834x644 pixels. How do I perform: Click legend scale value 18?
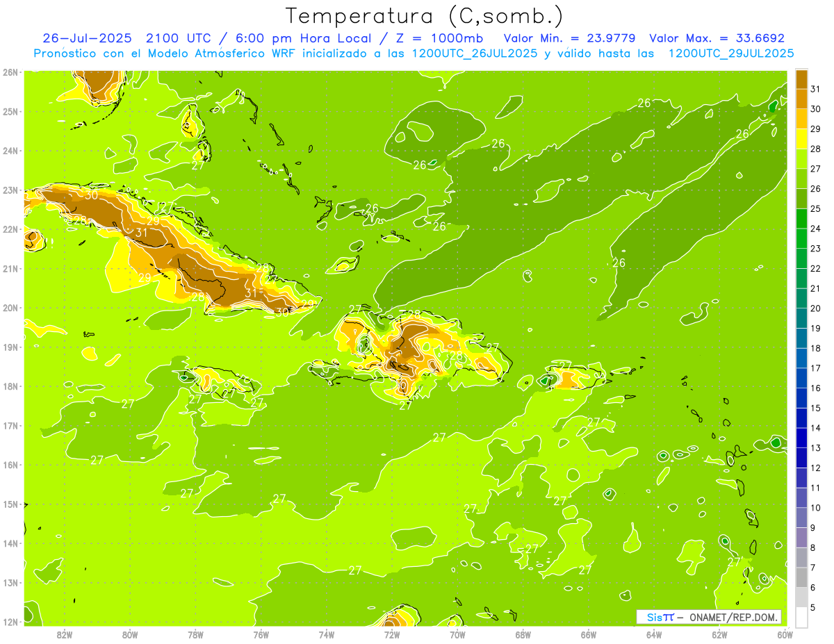point(816,347)
